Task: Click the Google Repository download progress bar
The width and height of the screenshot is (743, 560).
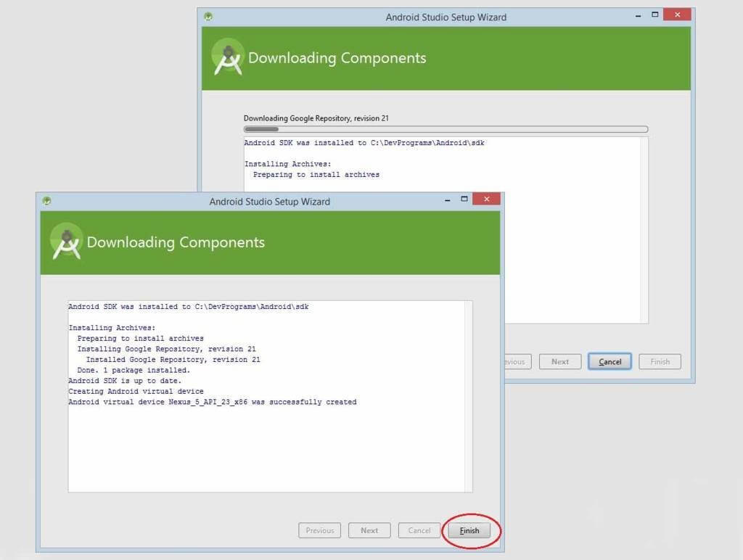Action: 446,129
